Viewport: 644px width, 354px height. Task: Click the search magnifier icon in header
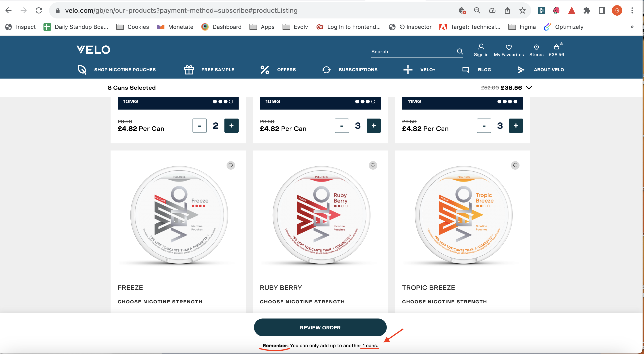(460, 51)
